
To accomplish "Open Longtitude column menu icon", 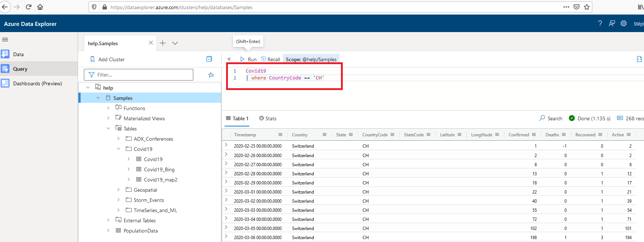I will click(x=497, y=134).
